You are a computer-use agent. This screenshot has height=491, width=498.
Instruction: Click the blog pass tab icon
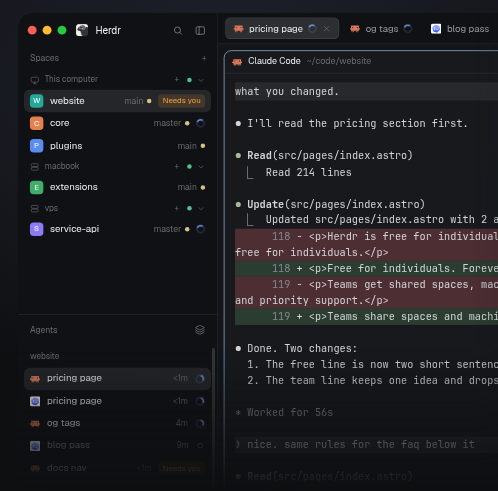[x=436, y=29]
